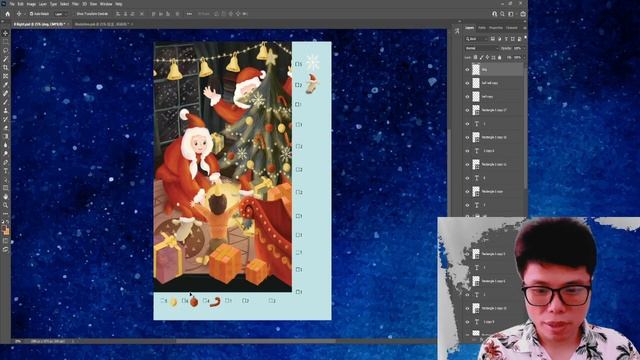Screen dimensions: 640x360
Task: Click the zoom percentage field in status bar
Action: point(18,341)
